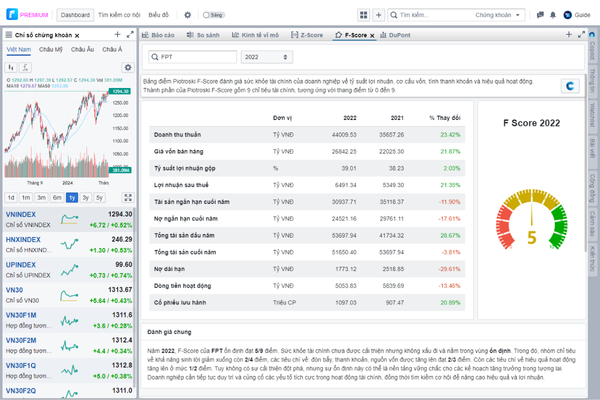Expand the chart to fullscreen
This screenshot has width=600, height=400.
pyautogui.click(x=128, y=198)
